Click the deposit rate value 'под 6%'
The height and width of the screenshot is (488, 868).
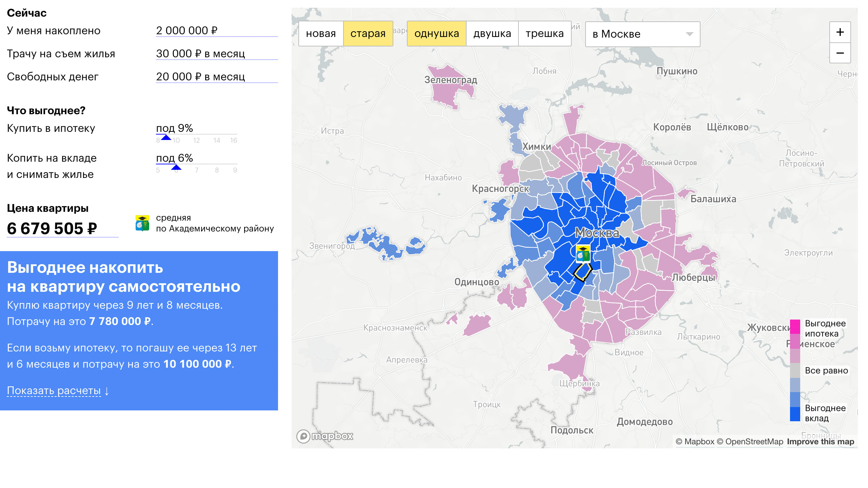click(x=174, y=158)
